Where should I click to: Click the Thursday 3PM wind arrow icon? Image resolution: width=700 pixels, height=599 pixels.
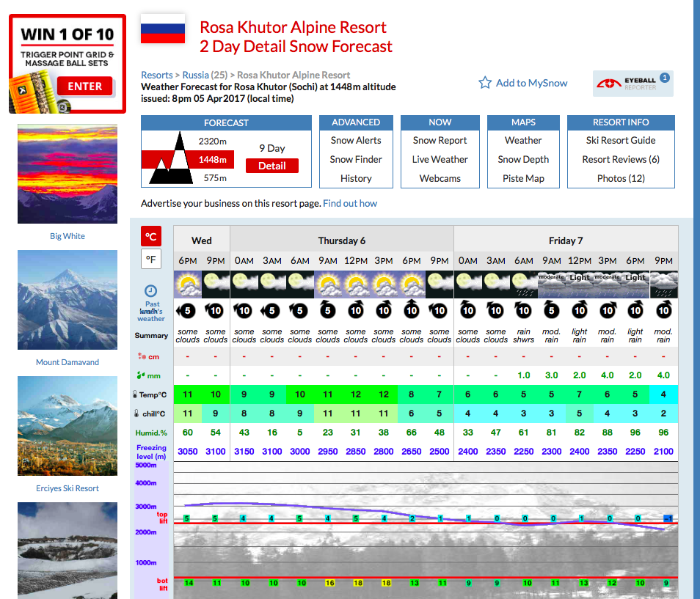(384, 310)
